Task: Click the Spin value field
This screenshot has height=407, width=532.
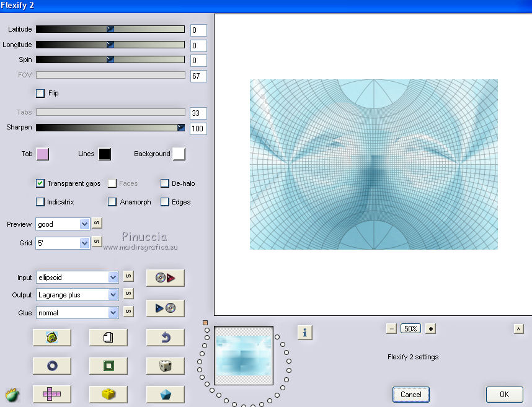Action: point(198,61)
